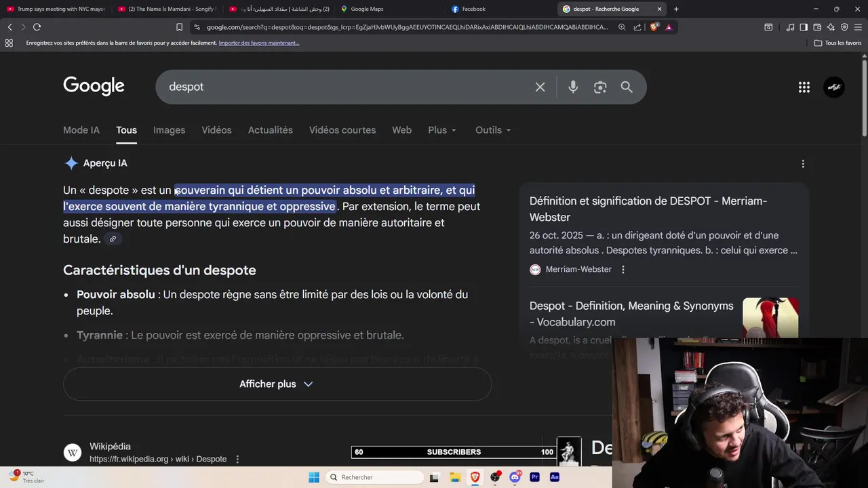
Task: Open new tab with the plus button
Action: point(676,9)
